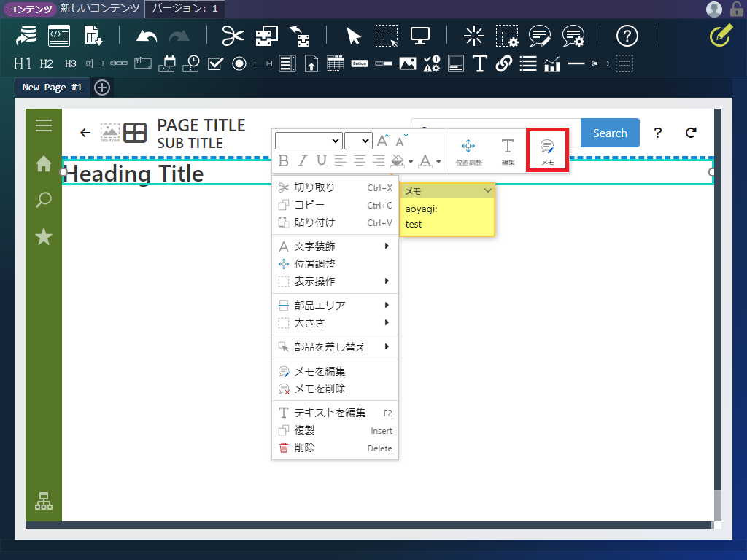Expand the 文字装飾 submenu
Image resolution: width=747 pixels, height=560 pixels.
335,246
